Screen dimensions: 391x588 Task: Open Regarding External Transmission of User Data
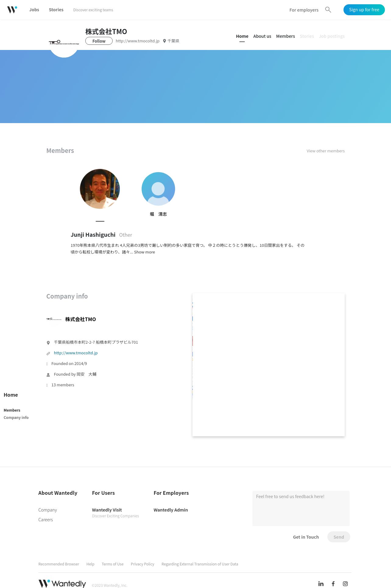pos(200,564)
